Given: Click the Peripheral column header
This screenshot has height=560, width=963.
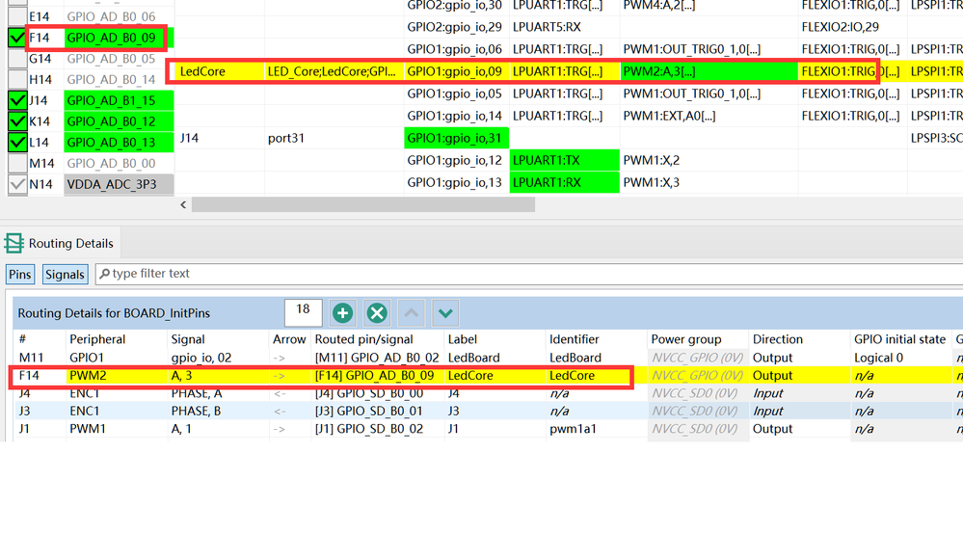Looking at the screenshot, I should point(97,339).
